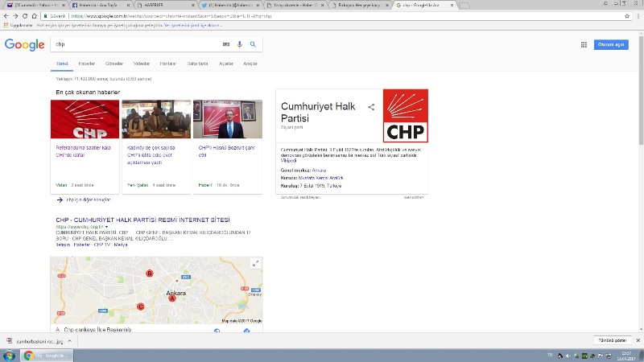Screen dimensions: 644x362
Task: Expand the Daha fazla search menu
Action: tap(197, 64)
